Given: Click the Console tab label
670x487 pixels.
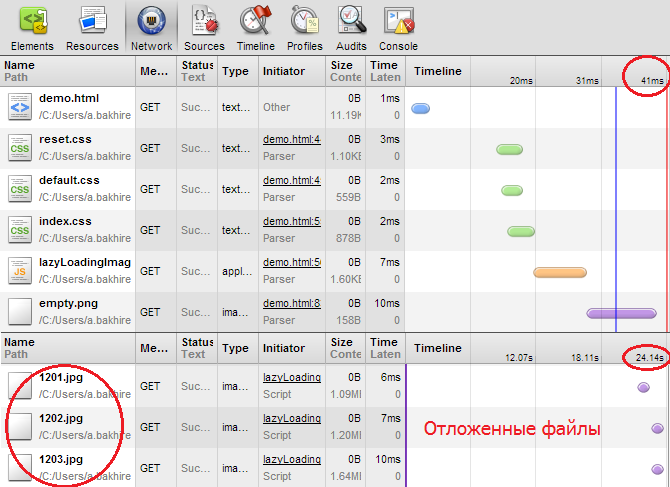Looking at the screenshot, I should click(398, 46).
